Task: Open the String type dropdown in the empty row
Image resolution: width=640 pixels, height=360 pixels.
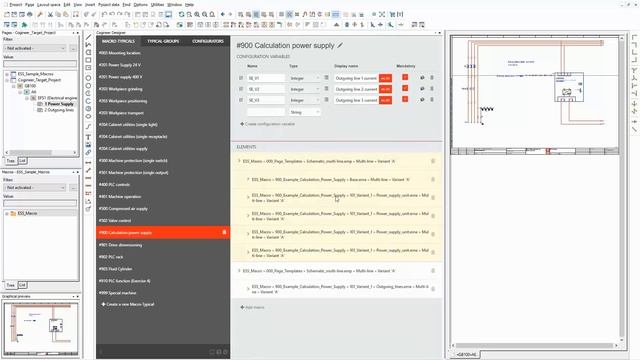Action: coord(304,112)
